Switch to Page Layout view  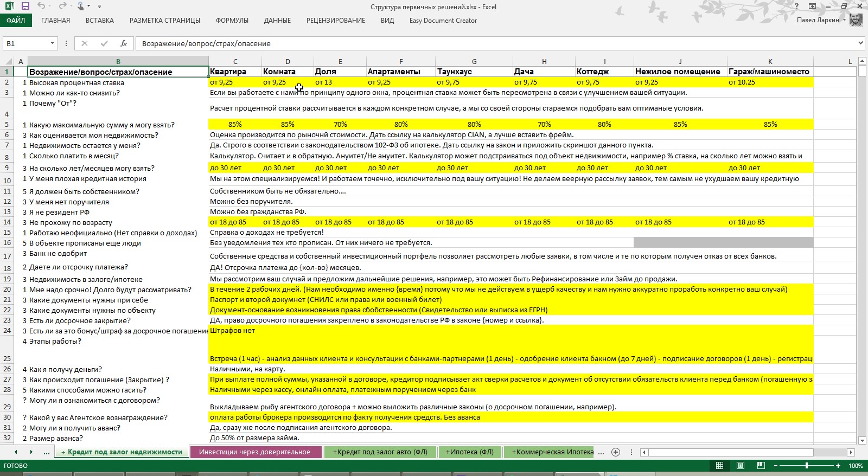(x=741, y=466)
